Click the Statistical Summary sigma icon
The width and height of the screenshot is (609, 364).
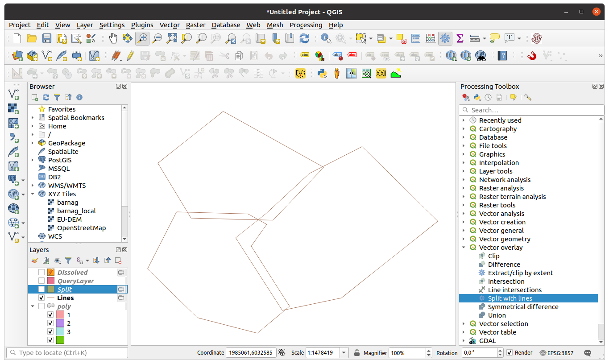coord(460,38)
